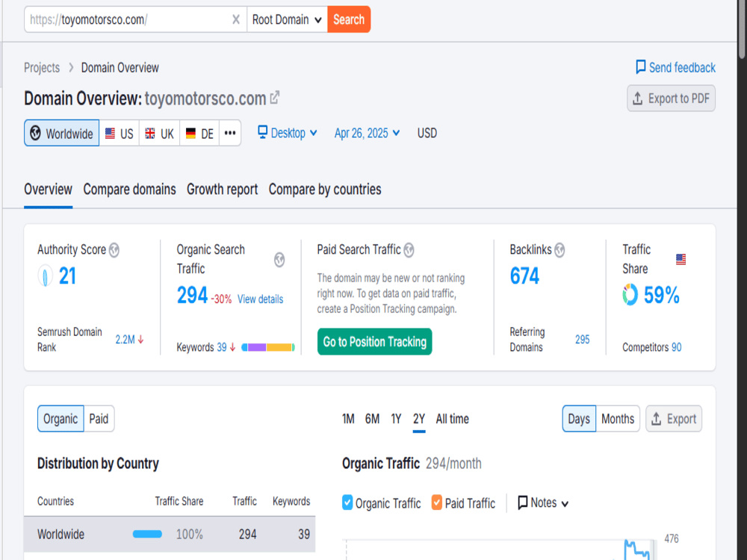Set chart granularity to Months
The width and height of the screenshot is (747, 560).
tap(618, 419)
